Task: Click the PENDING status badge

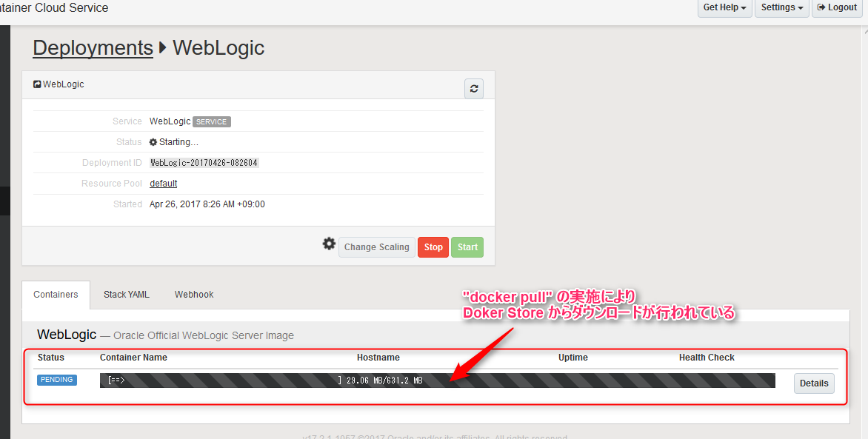Action: pyautogui.click(x=57, y=380)
